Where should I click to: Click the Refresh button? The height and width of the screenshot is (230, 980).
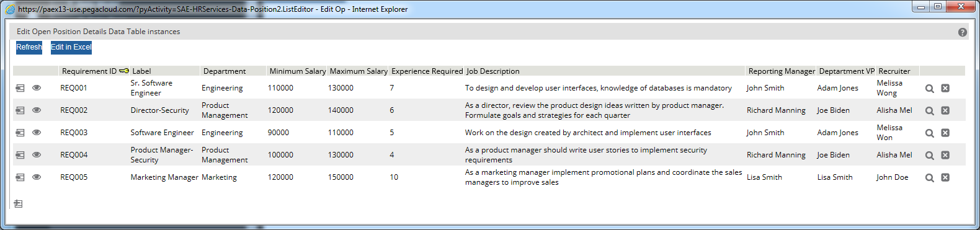[x=29, y=47]
